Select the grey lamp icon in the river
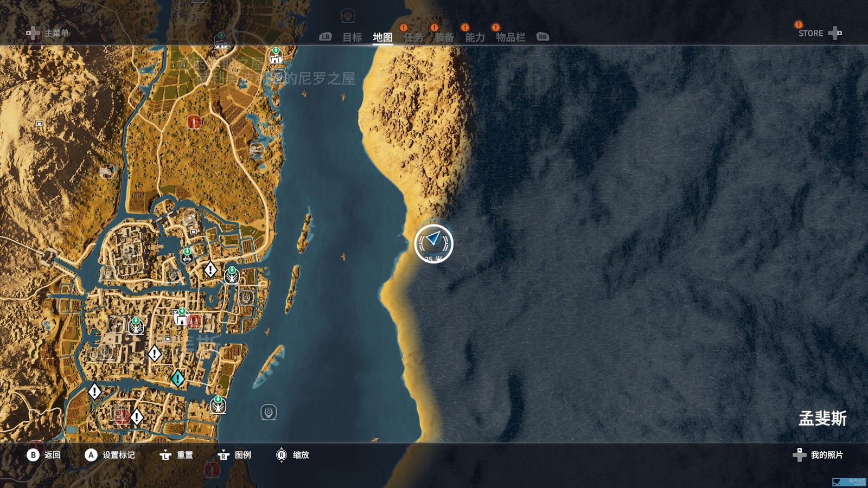Image resolution: width=868 pixels, height=488 pixels. click(269, 412)
